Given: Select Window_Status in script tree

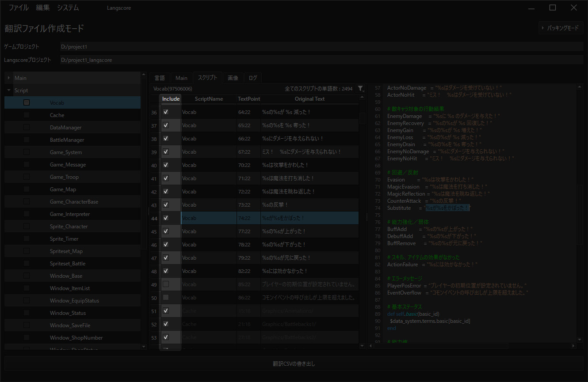Looking at the screenshot, I should (68, 313).
